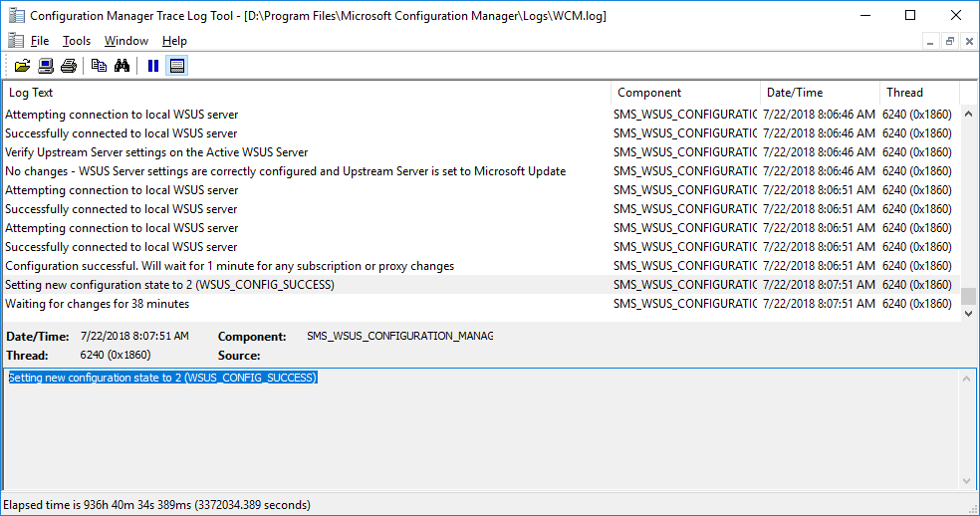Open Find using the binoculars icon

(122, 66)
